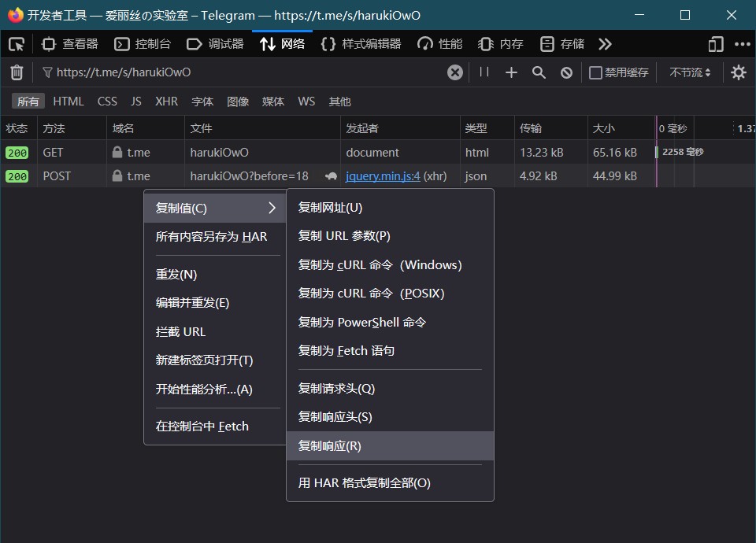756x543 pixels.
Task: Open the 不节流 throttling dropdown
Action: [690, 72]
